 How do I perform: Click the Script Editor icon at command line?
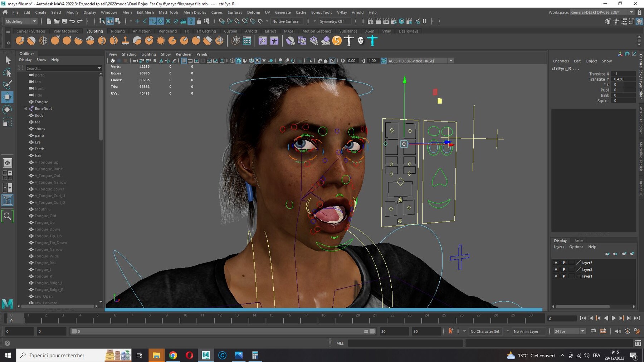pos(638,343)
